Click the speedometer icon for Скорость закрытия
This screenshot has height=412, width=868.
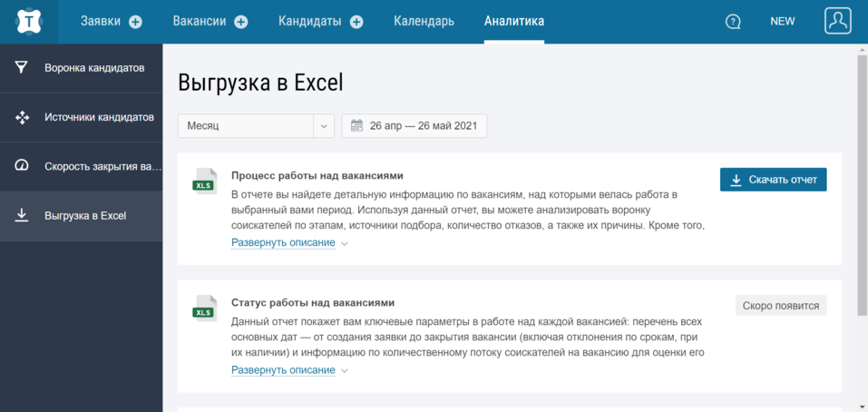pos(22,166)
